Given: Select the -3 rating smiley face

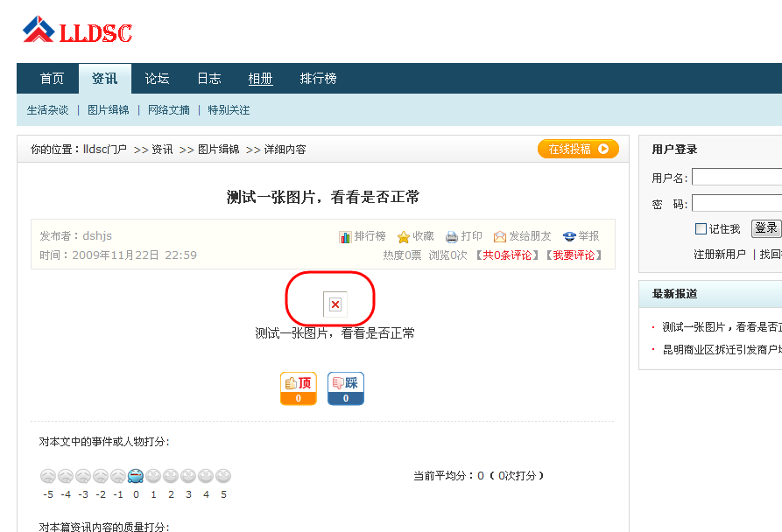Looking at the screenshot, I should (x=83, y=476).
